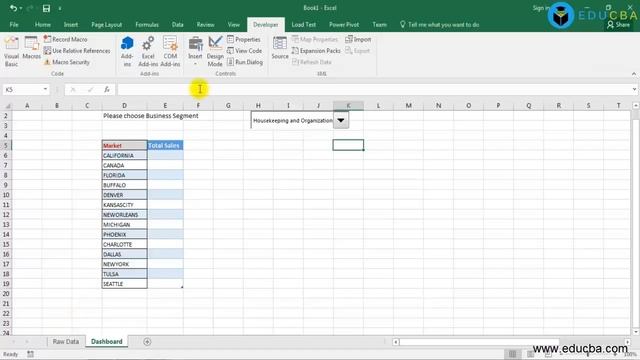The height and width of the screenshot is (360, 640).
Task: Collapse the ribbon
Action: click(x=634, y=74)
